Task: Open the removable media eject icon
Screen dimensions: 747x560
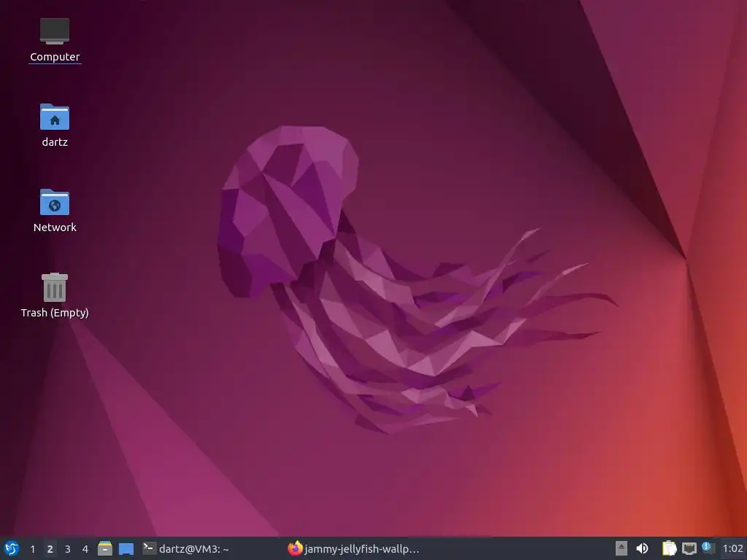Action: [622, 548]
